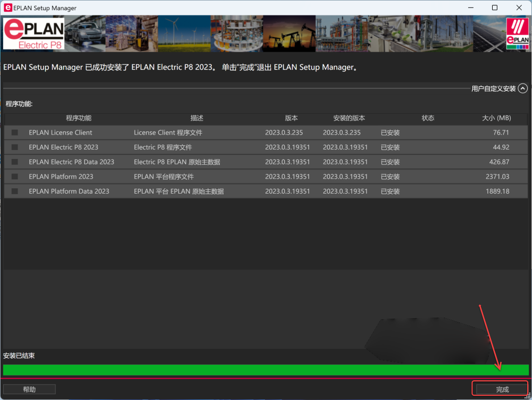Collapse the 用户自定义安装 chevron button
532x400 pixels.
tap(522, 89)
